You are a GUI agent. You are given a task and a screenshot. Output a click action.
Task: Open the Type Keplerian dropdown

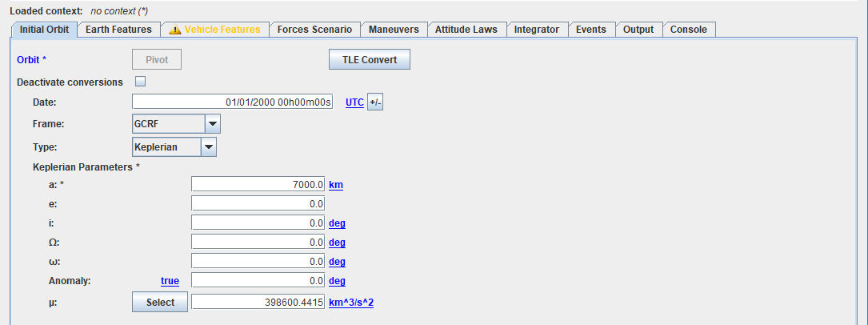pyautogui.click(x=208, y=147)
